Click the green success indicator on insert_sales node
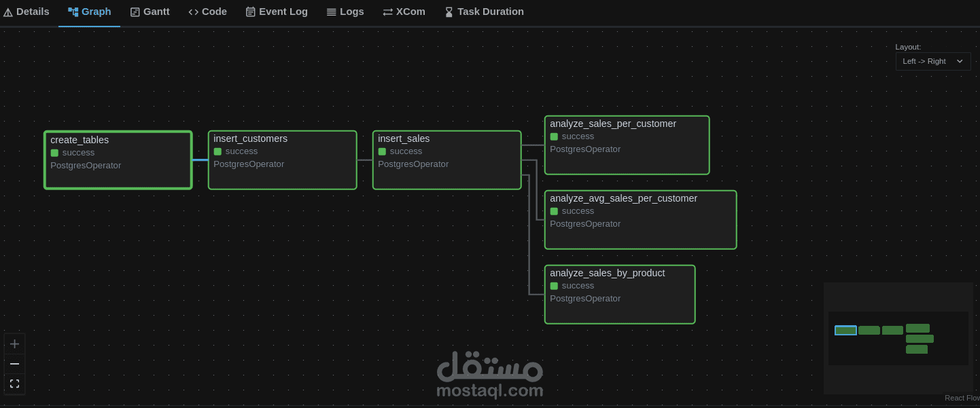Viewport: 980px width, 408px height. click(382, 151)
